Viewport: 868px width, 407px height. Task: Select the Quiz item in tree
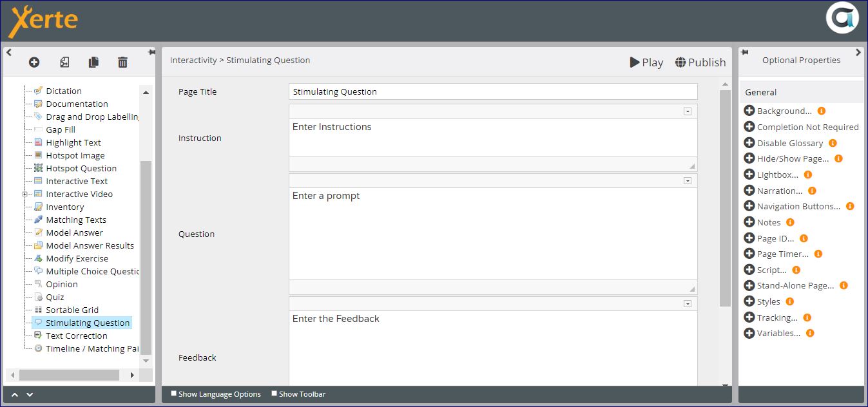click(55, 297)
